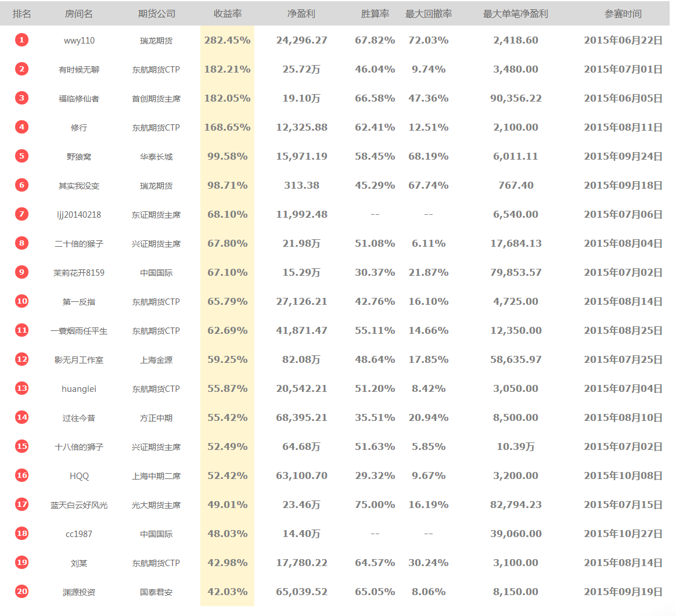
Task: Click the red rank 9 badge
Action: (x=21, y=272)
